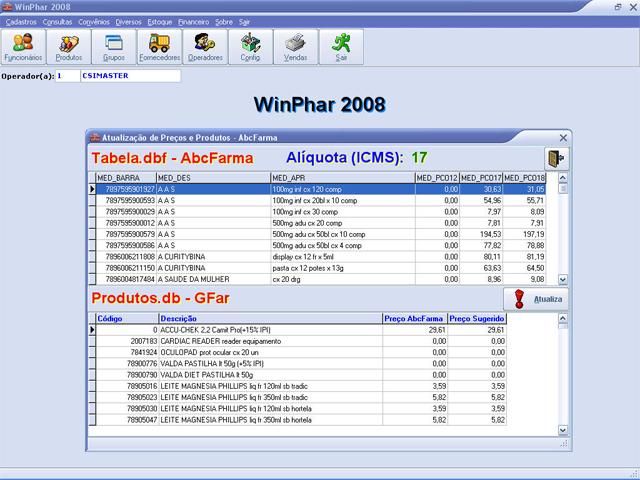This screenshot has height=480, width=640.
Task: Open the Grupos toolbar icon
Action: (114, 47)
